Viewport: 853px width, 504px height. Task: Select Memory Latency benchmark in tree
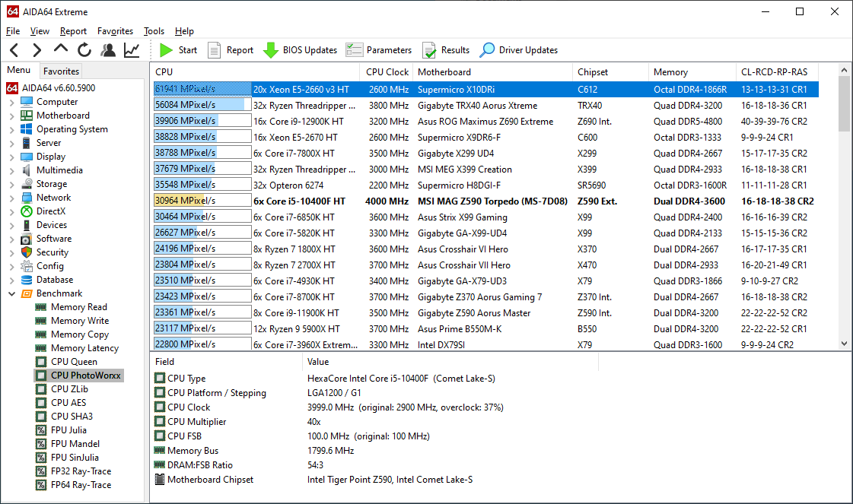coord(84,348)
